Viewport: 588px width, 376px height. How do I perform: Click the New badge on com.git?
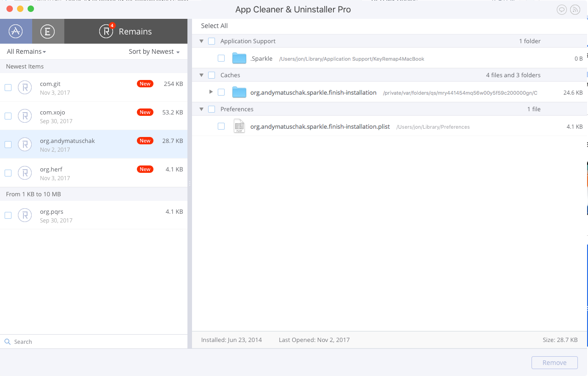point(145,84)
